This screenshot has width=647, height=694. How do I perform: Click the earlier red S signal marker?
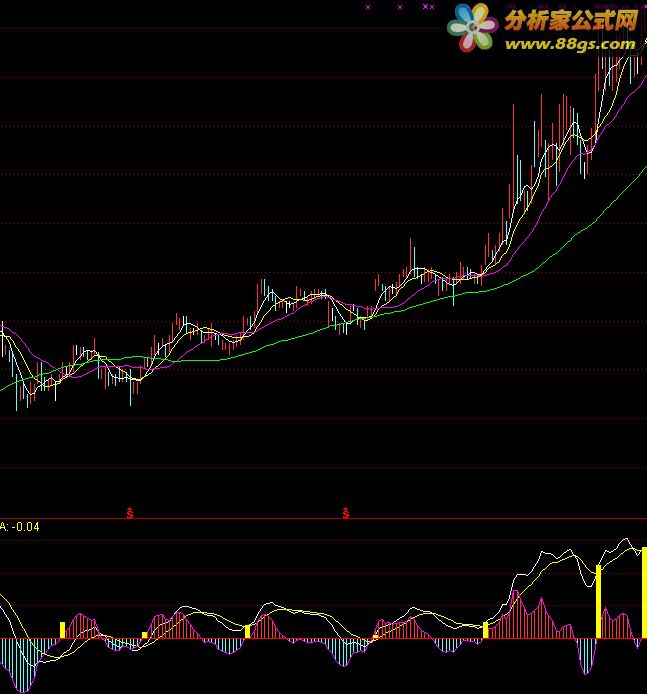click(130, 513)
